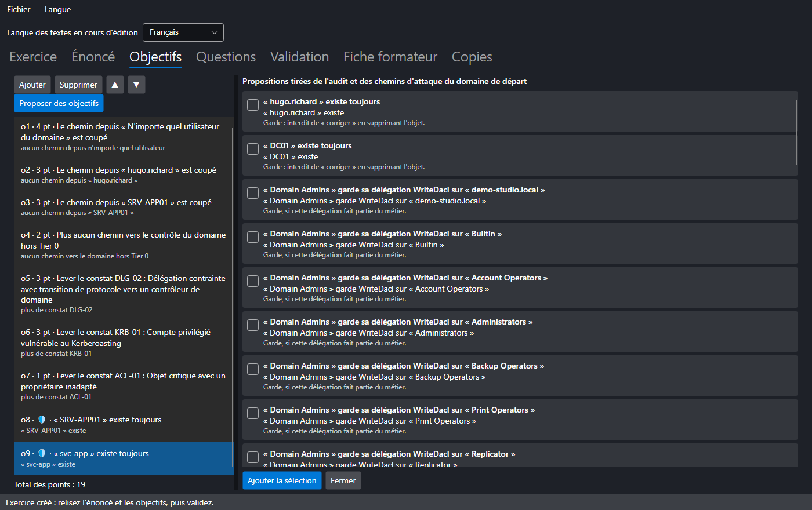Select the Objectifs tab
812x510 pixels.
point(155,57)
